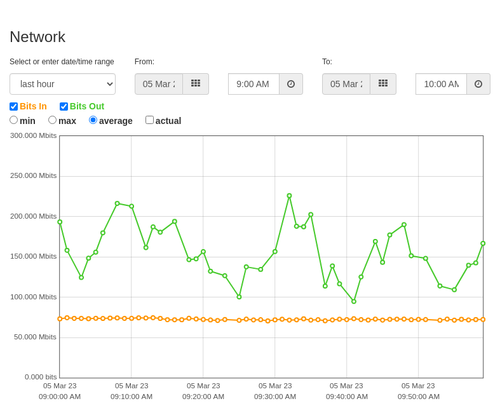Enable the actual checkbox

pos(150,120)
